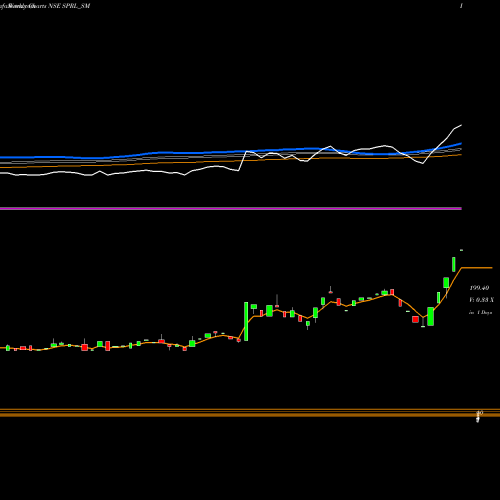Click the 199.40 price label
The height and width of the screenshot is (500, 500).
(479, 288)
